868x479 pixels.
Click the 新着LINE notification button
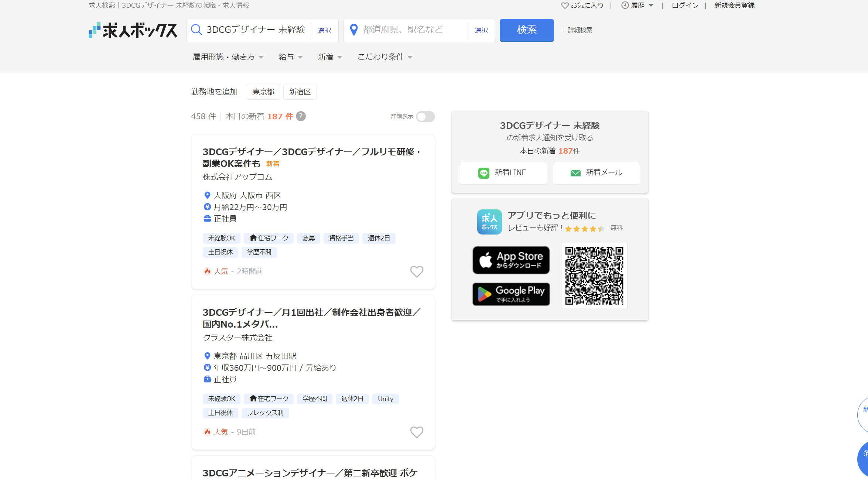[x=503, y=173]
